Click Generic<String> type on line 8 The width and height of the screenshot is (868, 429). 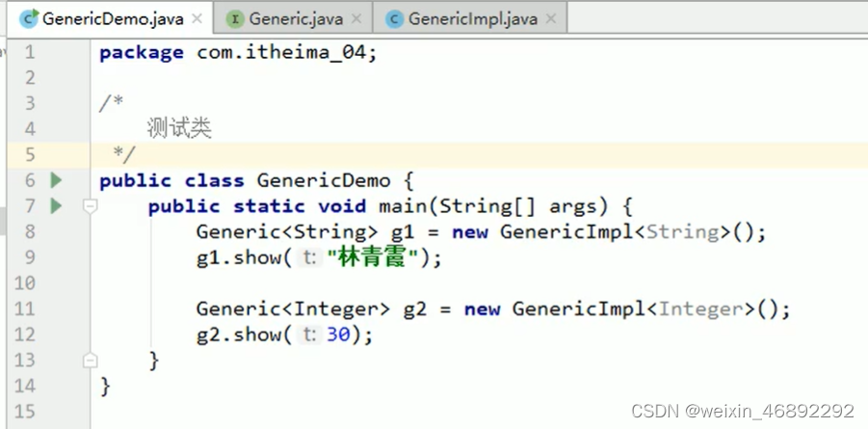pos(287,232)
